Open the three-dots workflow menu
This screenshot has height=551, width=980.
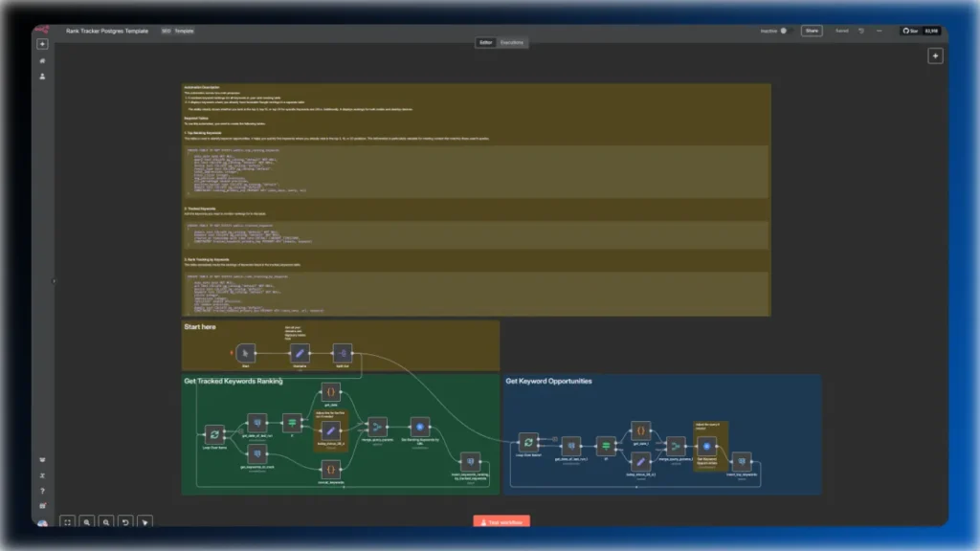click(879, 31)
